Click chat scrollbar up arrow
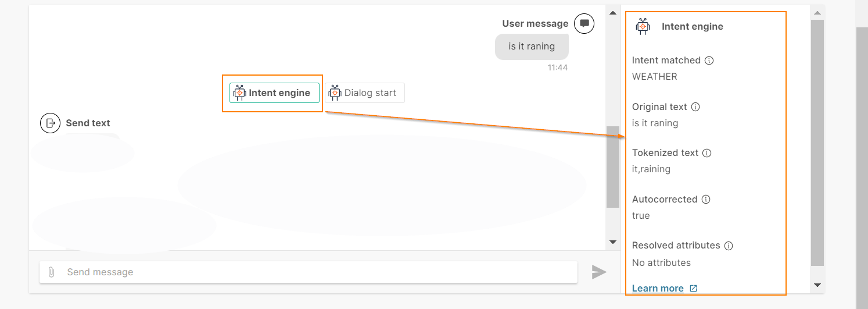This screenshot has width=868, height=309. 613,12
